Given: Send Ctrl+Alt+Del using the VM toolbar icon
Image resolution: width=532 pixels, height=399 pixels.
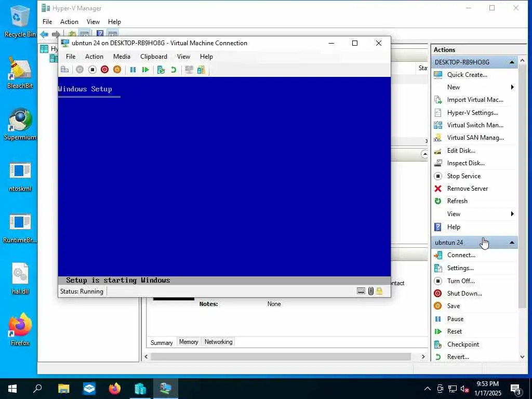Looking at the screenshot, I should (x=65, y=70).
